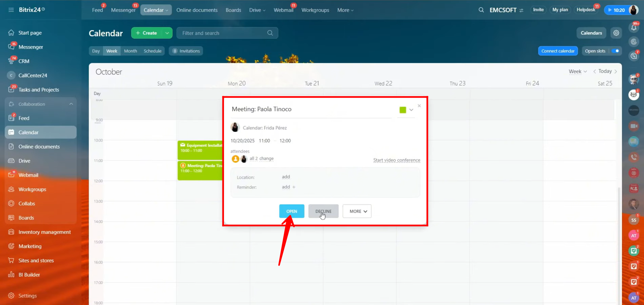Open Tasks and Projects in sidebar
Viewport: 644px width, 305px height.
39,89
